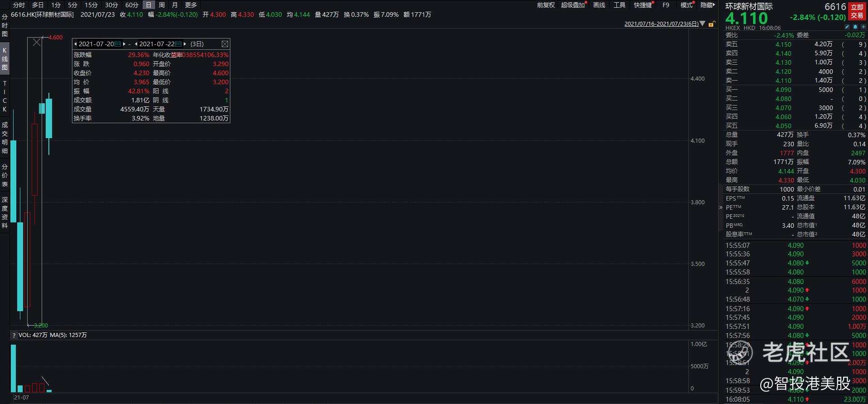Open the 成交明细 side tab

[x=5, y=138]
